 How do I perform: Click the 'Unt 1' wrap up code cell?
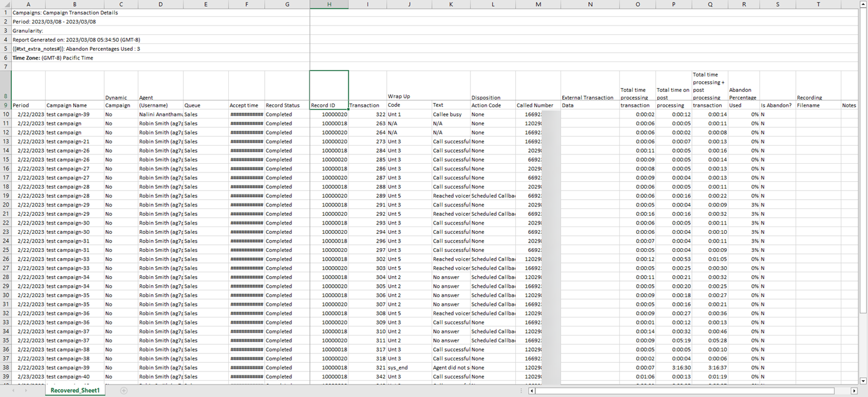click(409, 114)
